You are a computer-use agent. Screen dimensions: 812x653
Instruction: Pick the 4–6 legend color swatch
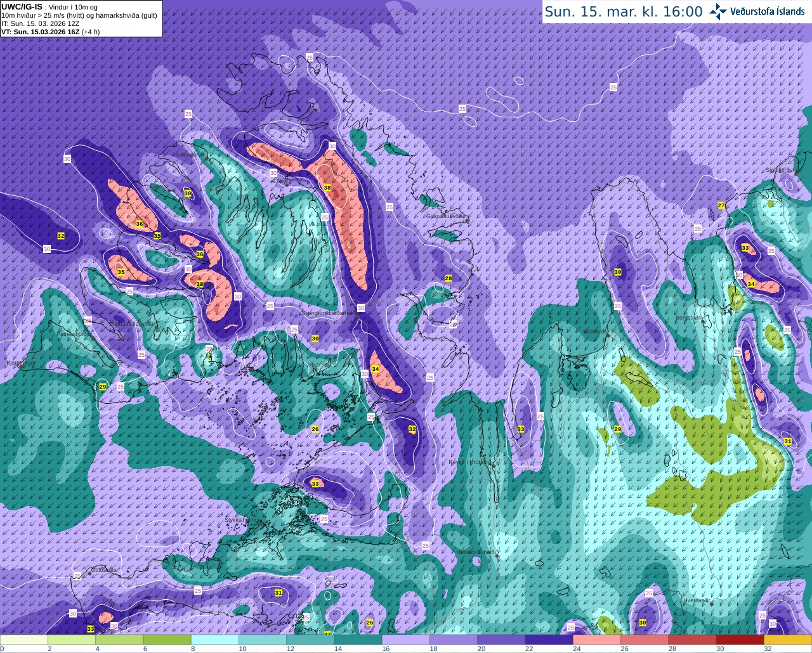coord(119,639)
